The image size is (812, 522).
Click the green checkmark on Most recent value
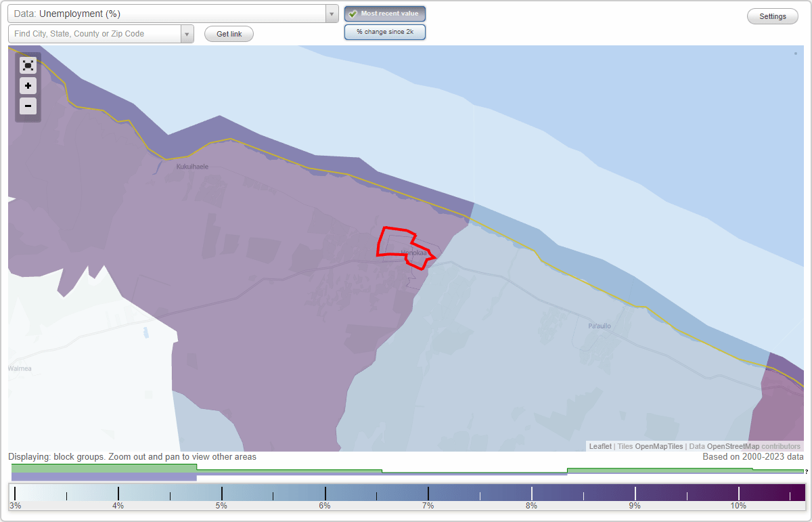point(352,13)
